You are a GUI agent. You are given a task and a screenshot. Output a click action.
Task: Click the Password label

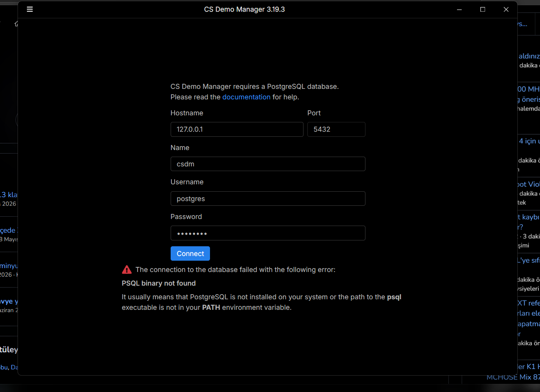pyautogui.click(x=186, y=217)
